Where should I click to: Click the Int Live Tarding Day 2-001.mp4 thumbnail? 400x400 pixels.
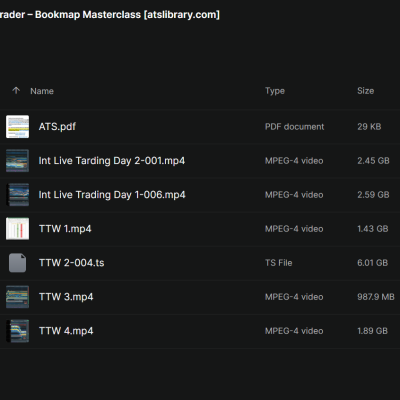pyautogui.click(x=17, y=161)
